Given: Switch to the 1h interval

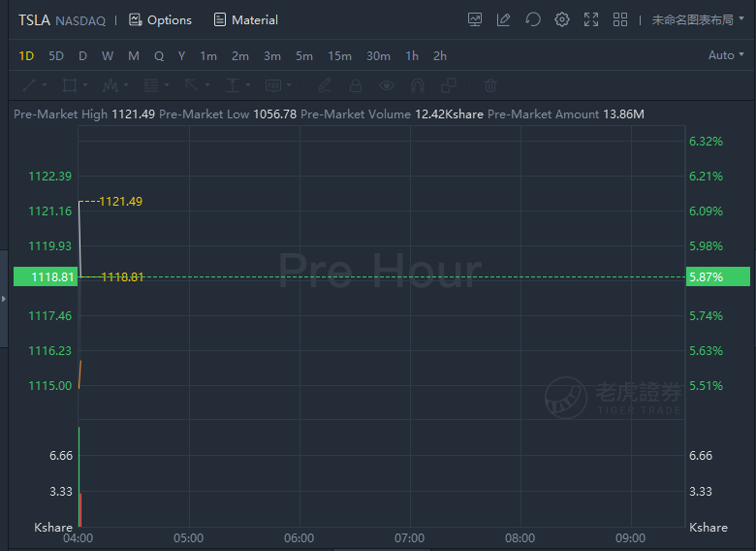Looking at the screenshot, I should click(412, 56).
